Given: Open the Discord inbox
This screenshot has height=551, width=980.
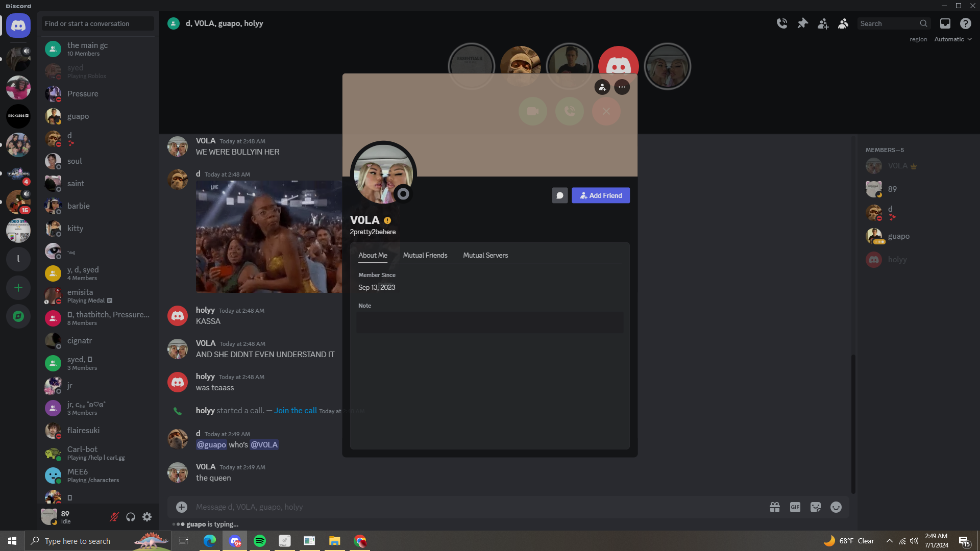Looking at the screenshot, I should pyautogui.click(x=945, y=23).
